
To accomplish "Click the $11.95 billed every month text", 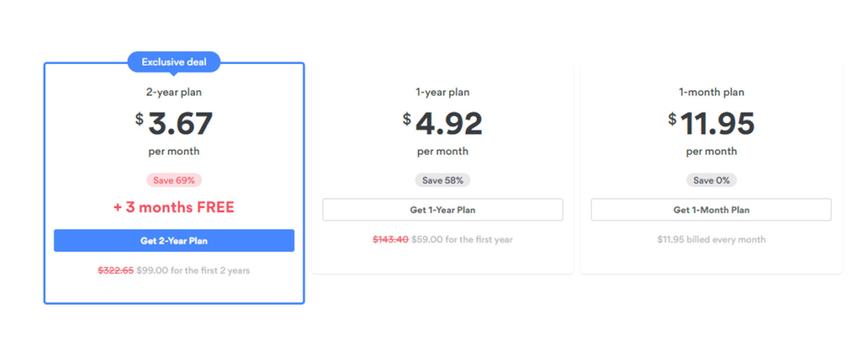I will [711, 239].
